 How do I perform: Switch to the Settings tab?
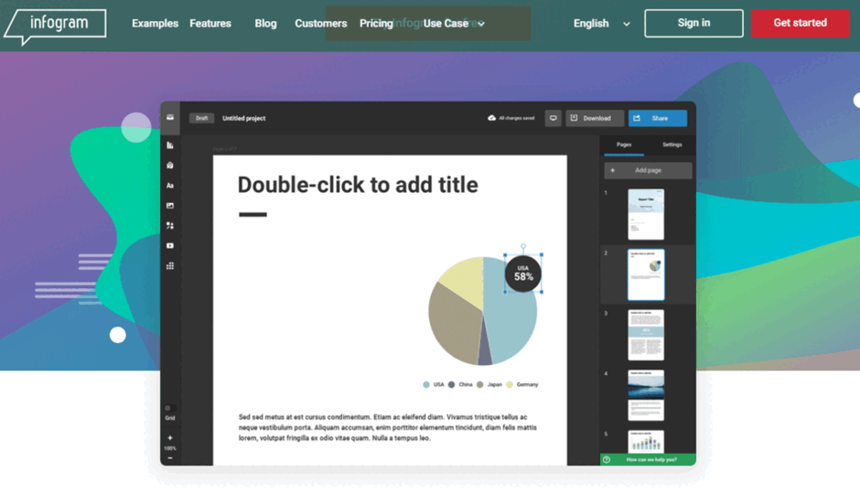pos(672,145)
